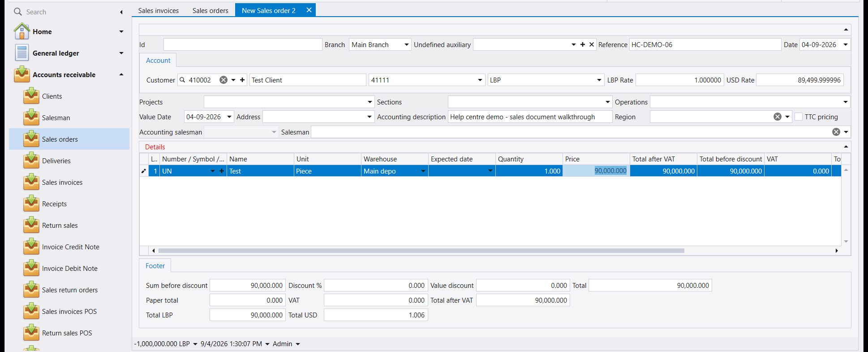The width and height of the screenshot is (868, 352).
Task: Collapse the Accounts receivable menu
Action: 121,74
